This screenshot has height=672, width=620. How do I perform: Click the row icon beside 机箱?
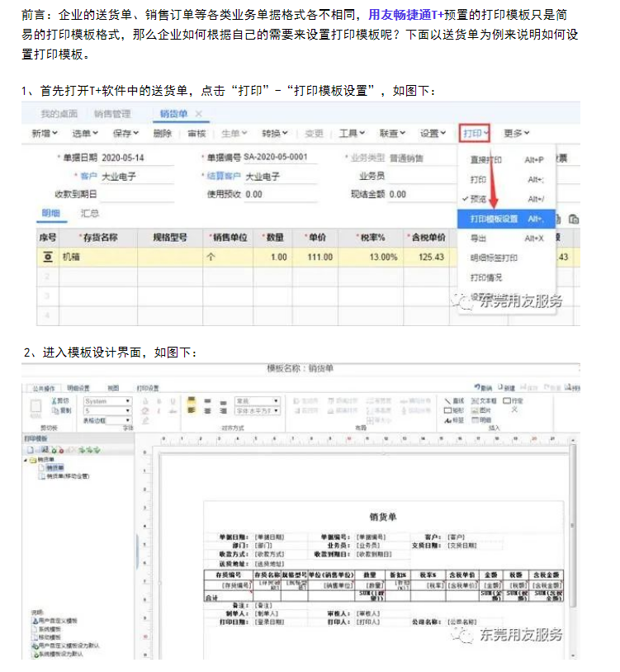(x=48, y=257)
